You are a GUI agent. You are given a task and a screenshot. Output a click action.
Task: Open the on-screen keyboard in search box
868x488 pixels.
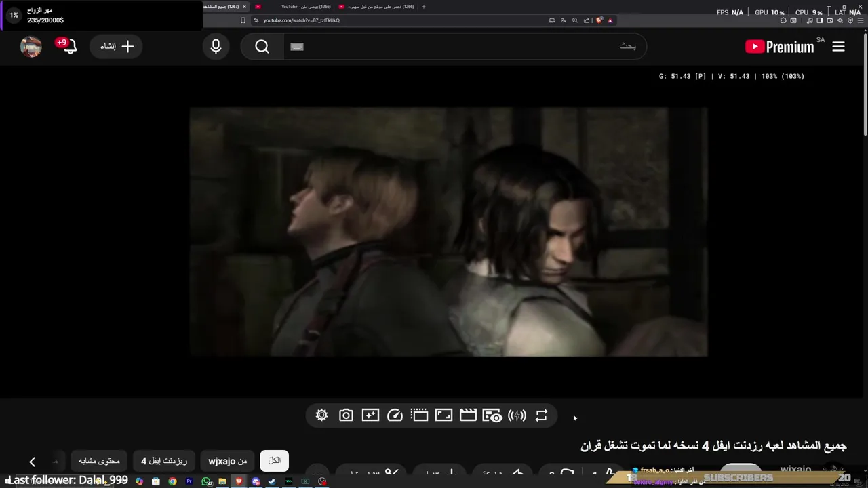[297, 47]
